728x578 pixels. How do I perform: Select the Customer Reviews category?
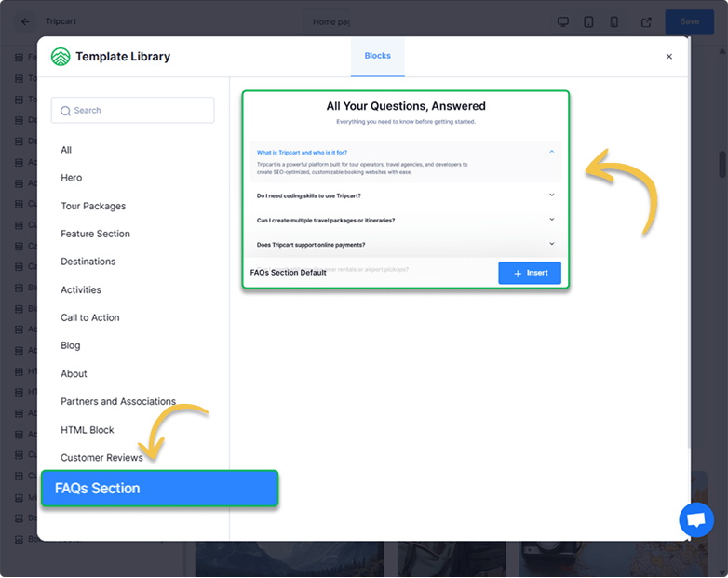click(101, 458)
